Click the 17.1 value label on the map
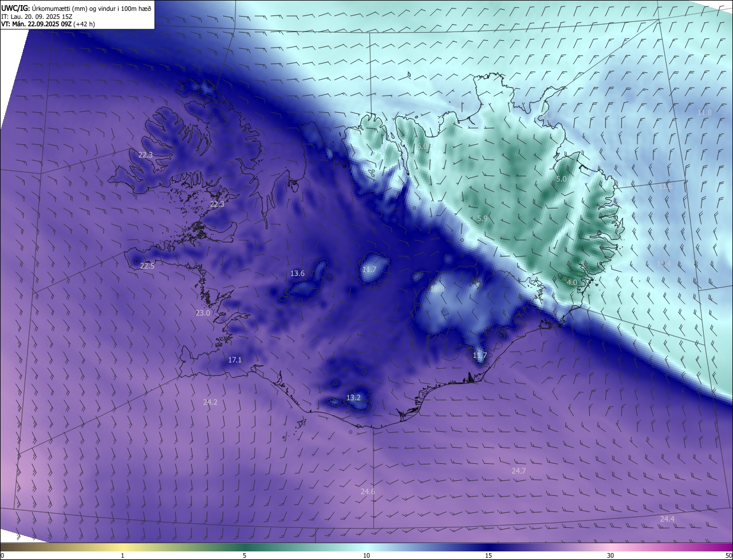 pyautogui.click(x=235, y=360)
